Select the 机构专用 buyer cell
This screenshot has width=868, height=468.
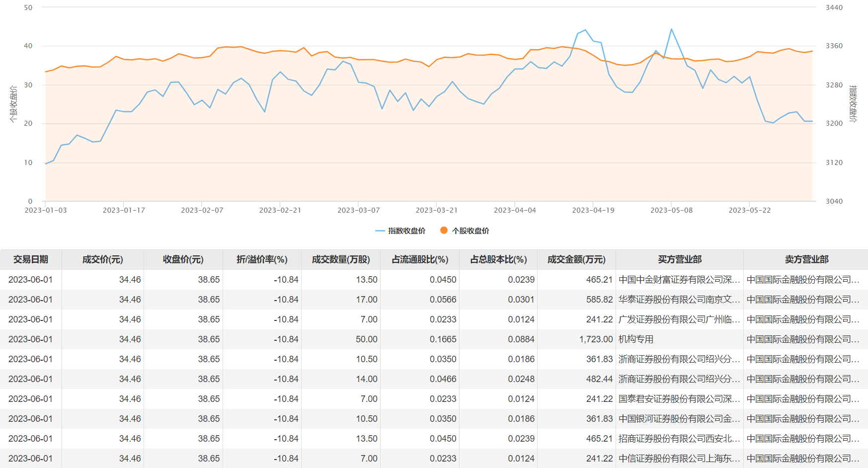click(x=636, y=339)
